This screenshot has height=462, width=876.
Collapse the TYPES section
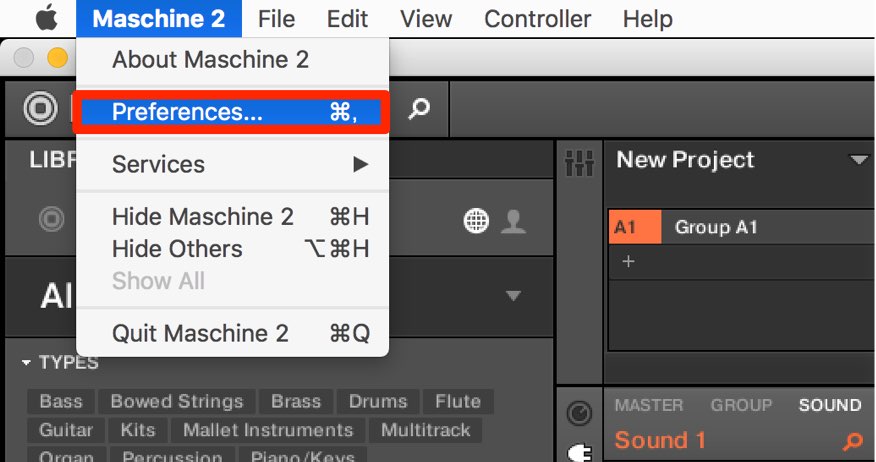[26, 363]
